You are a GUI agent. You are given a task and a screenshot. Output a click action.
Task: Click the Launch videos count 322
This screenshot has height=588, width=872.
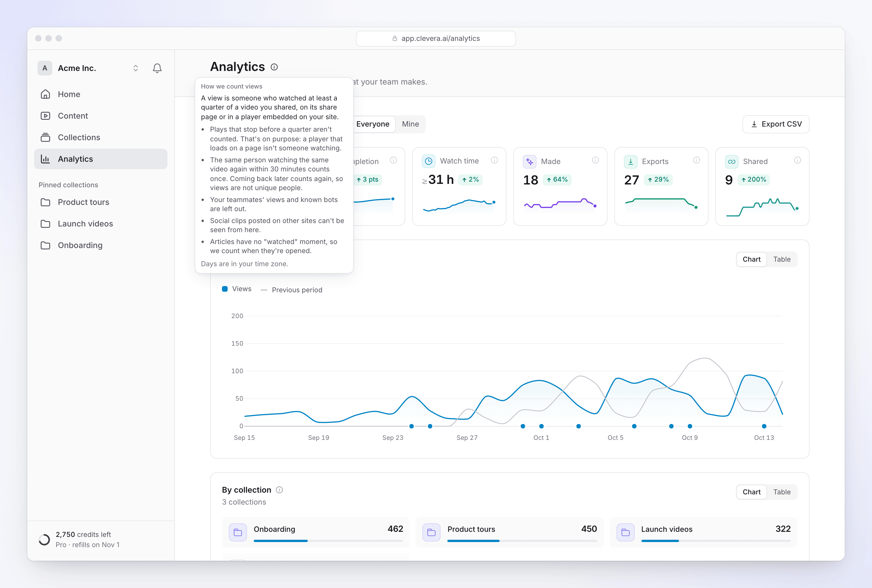pyautogui.click(x=783, y=529)
